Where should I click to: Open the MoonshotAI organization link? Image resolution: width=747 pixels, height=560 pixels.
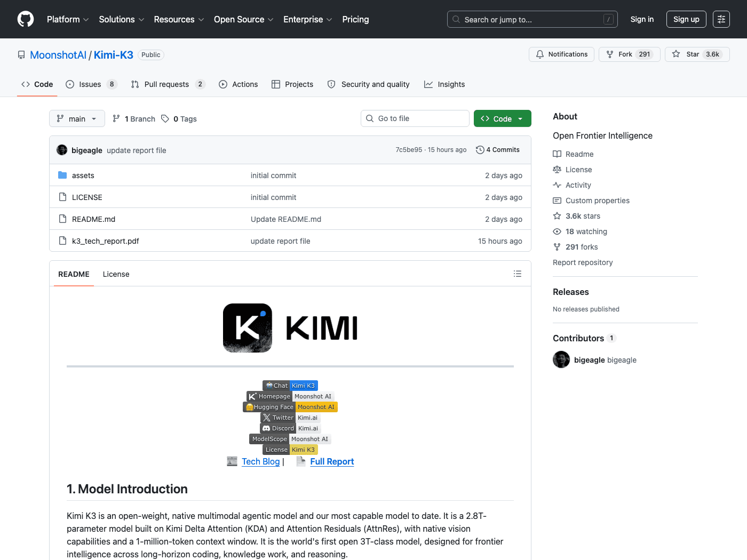(x=58, y=55)
